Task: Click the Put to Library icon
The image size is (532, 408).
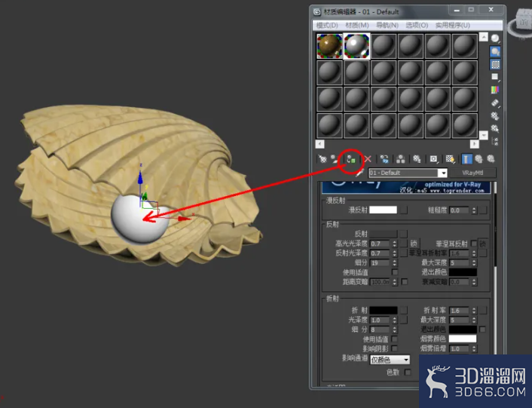Action: (417, 159)
